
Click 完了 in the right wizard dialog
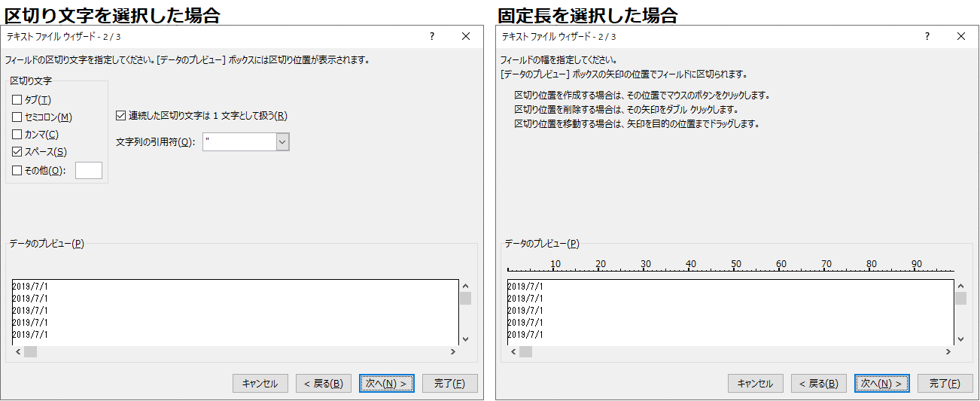tap(945, 384)
